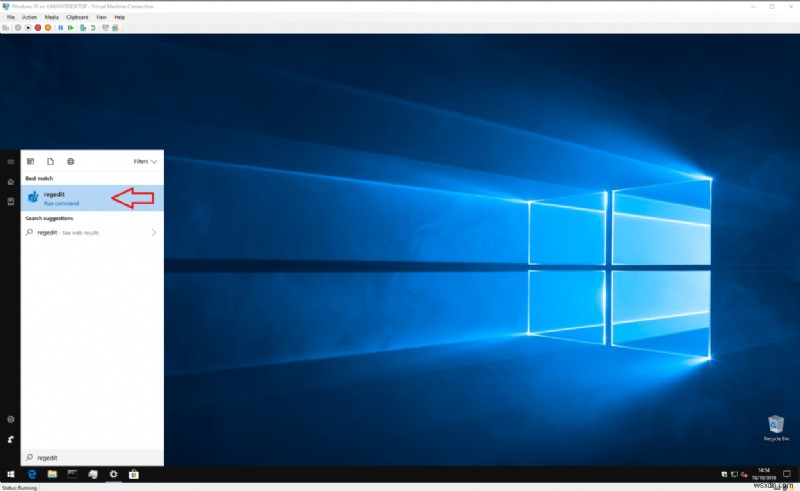Image resolution: width=800 pixels, height=491 pixels.
Task: Click the Checkpoint toolbar icon
Action: (83, 28)
